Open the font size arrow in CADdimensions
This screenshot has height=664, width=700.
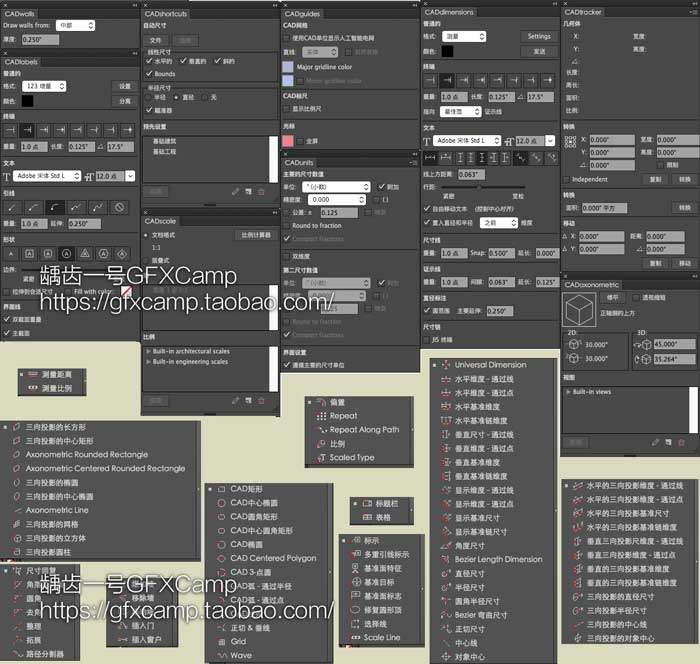click(550, 141)
